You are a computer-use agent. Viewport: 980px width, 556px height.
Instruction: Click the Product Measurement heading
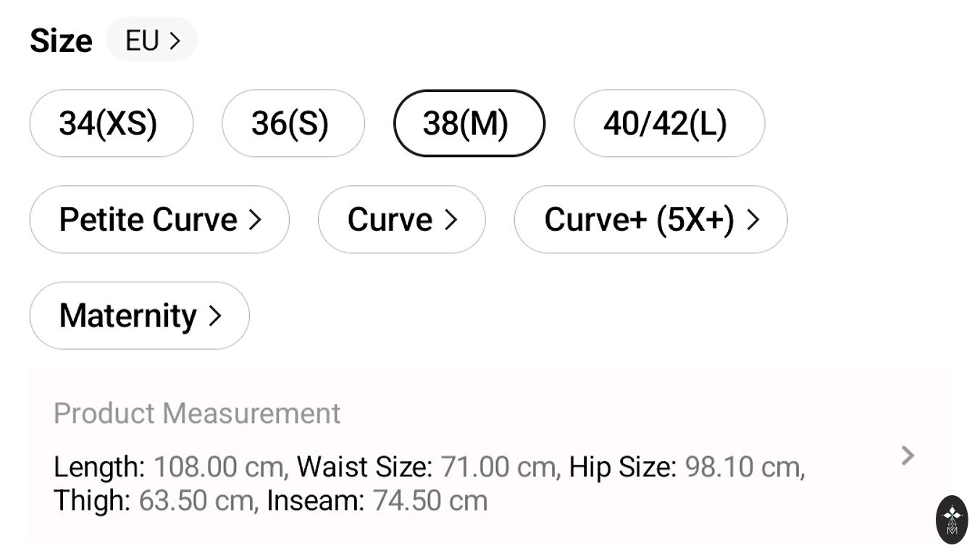[x=197, y=413]
